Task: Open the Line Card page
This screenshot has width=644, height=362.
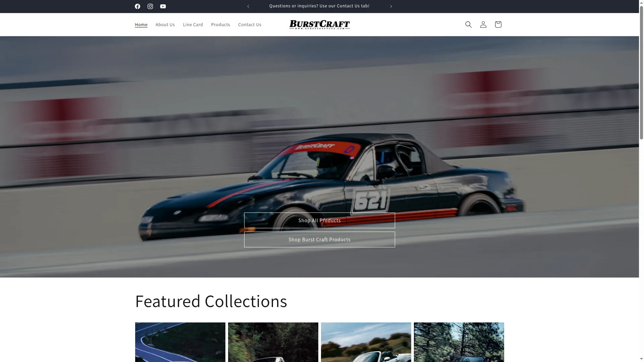Action: pos(193,24)
